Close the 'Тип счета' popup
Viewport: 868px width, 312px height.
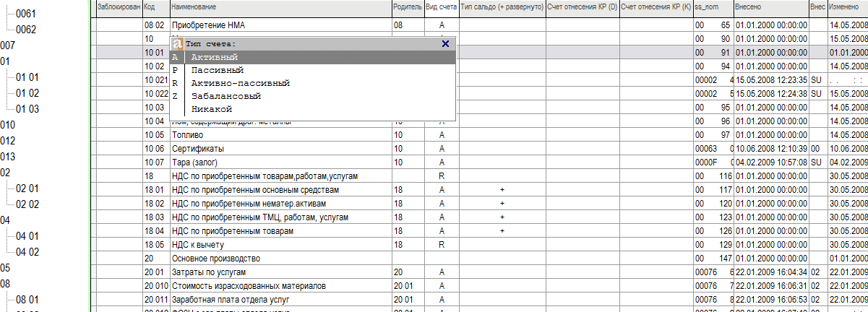tap(445, 43)
